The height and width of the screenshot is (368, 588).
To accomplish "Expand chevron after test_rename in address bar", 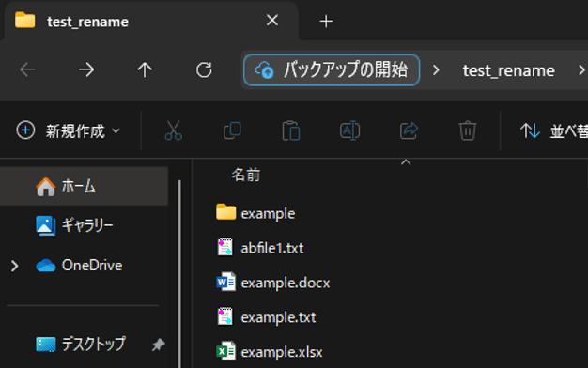I will pyautogui.click(x=580, y=70).
